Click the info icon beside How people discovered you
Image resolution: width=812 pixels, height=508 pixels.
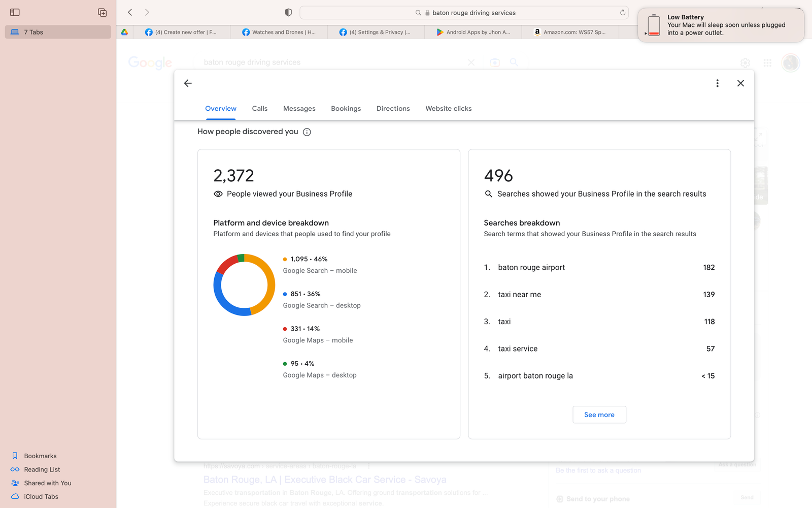pos(307,132)
